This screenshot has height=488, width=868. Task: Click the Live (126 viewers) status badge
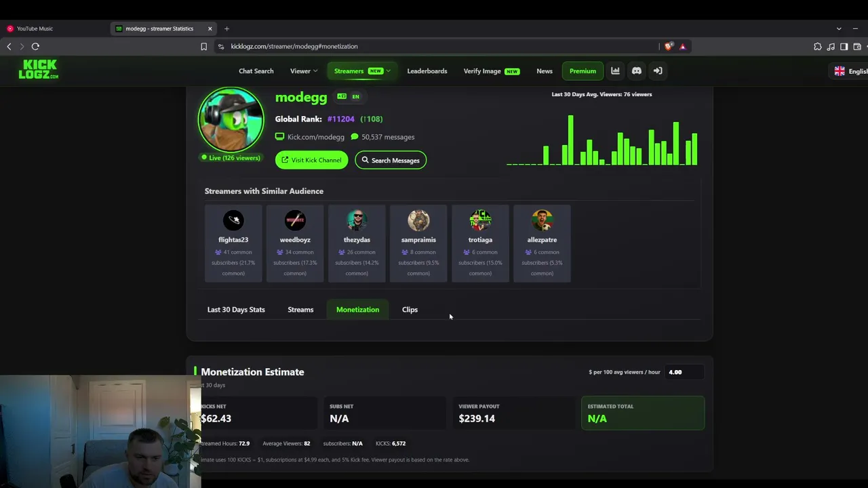pyautogui.click(x=231, y=158)
